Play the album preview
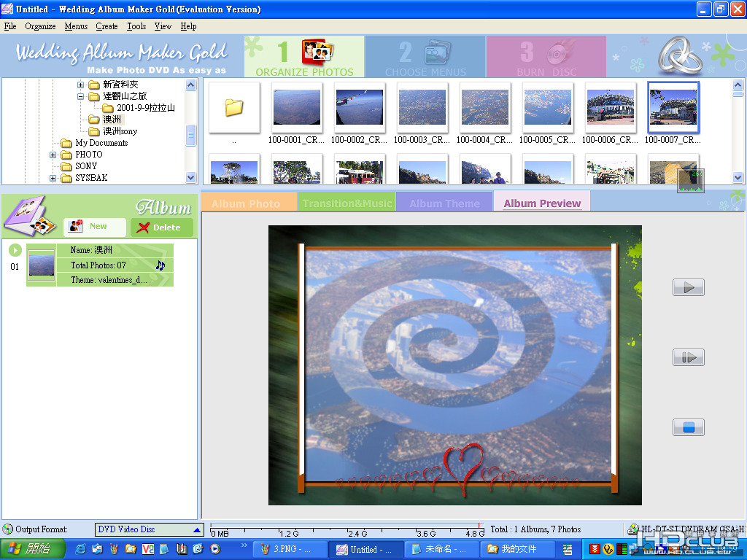This screenshot has height=560, width=747. (689, 287)
